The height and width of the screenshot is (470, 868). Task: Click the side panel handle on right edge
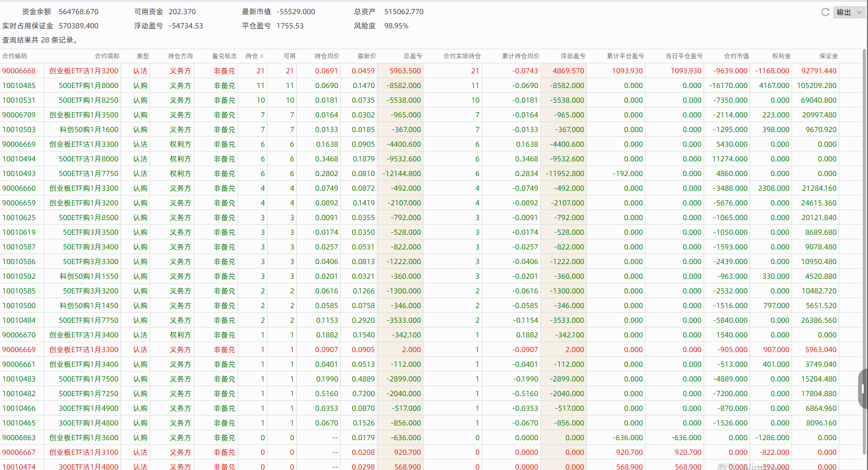(x=863, y=388)
